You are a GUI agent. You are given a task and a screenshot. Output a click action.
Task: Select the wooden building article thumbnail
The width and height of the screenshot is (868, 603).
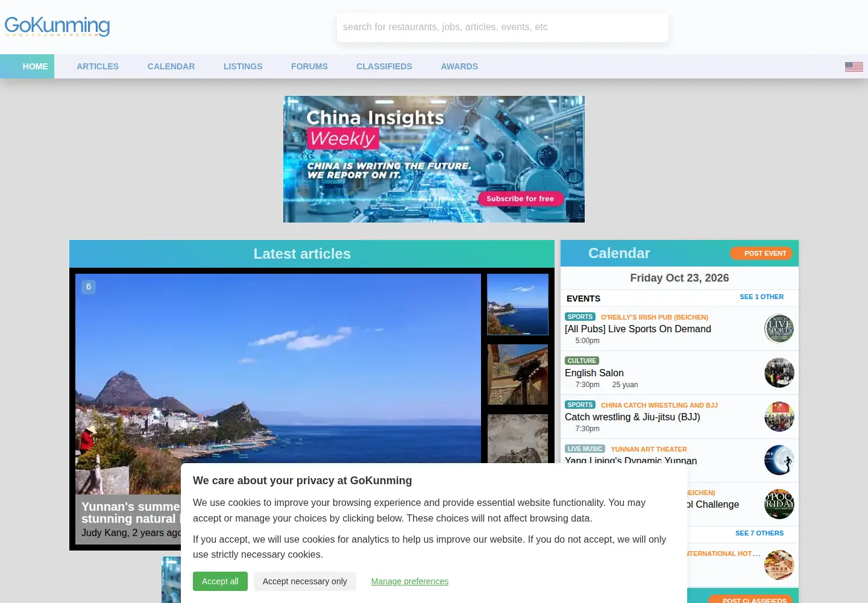pos(518,374)
